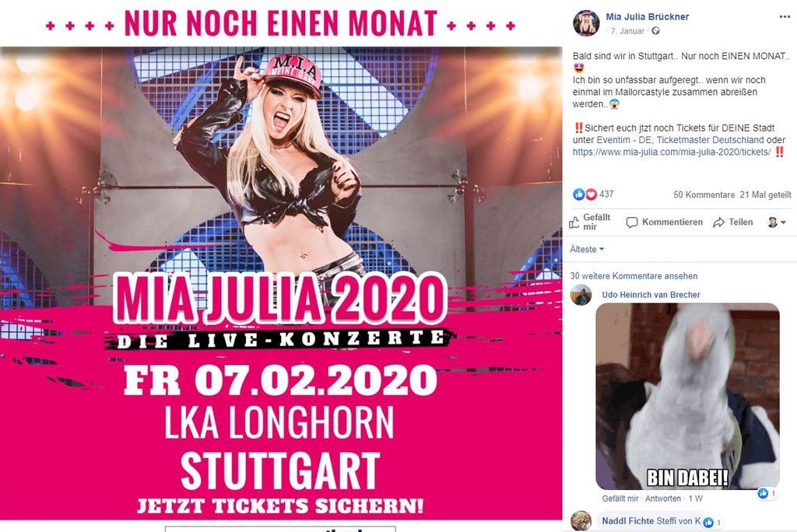Open the mia-julia.com tickets URL
Image resolution: width=797 pixels, height=532 pixels.
tap(672, 152)
